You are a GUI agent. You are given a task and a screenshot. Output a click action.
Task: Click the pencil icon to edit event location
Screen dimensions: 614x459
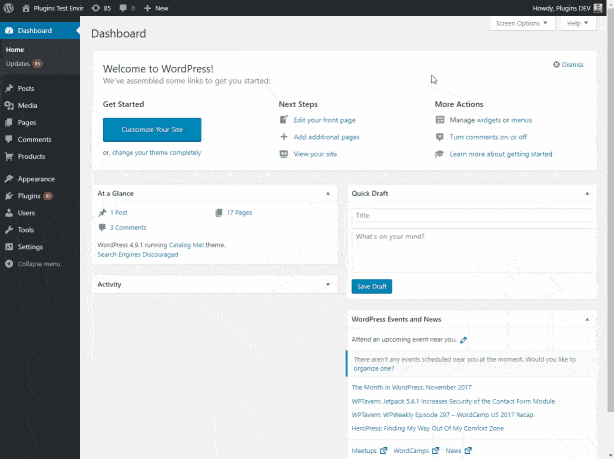coord(464,340)
